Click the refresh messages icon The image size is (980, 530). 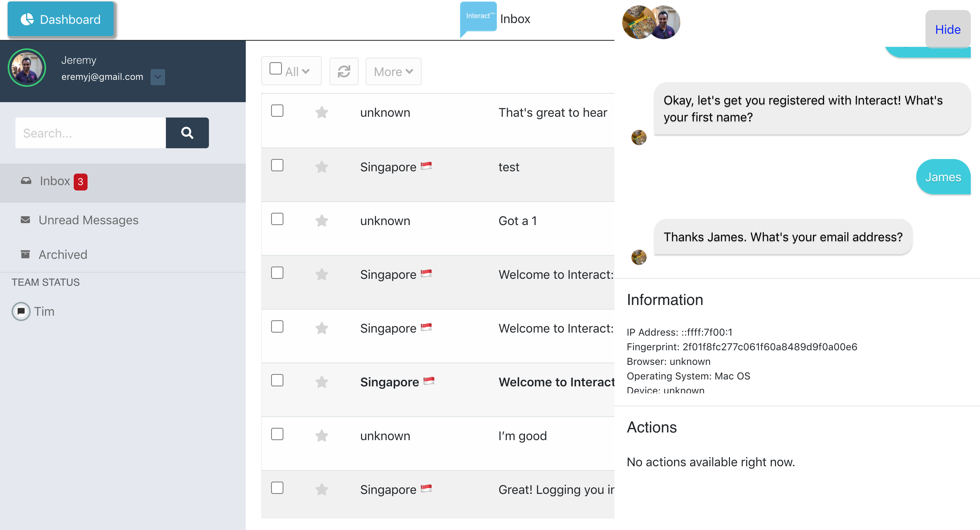tap(344, 71)
